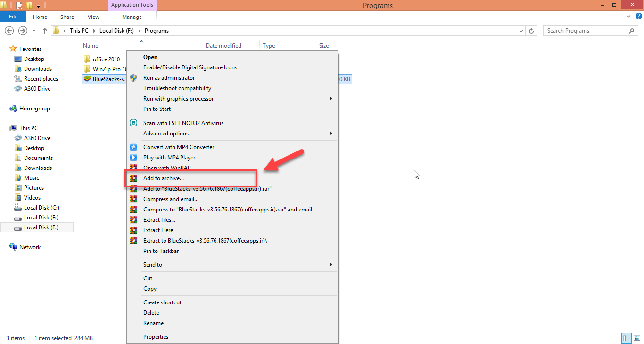Click the Back navigation arrow
Image resolution: width=644 pixels, height=344 pixels.
(x=9, y=31)
